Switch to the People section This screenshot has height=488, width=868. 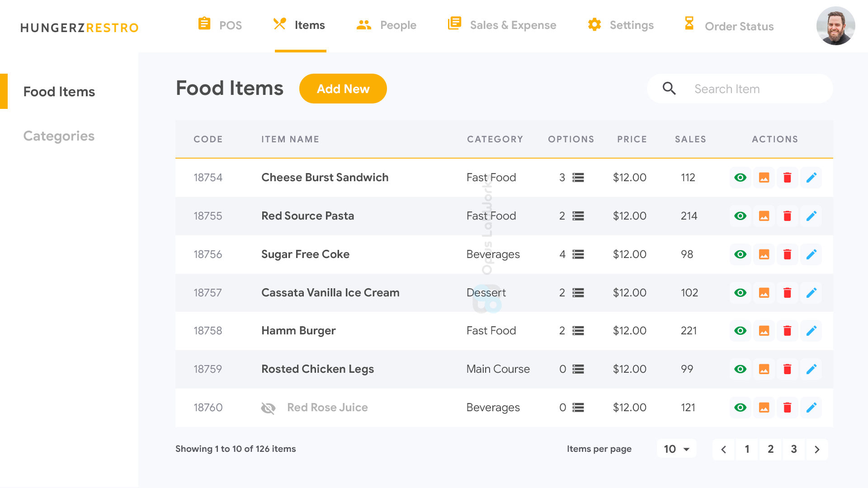tap(387, 25)
